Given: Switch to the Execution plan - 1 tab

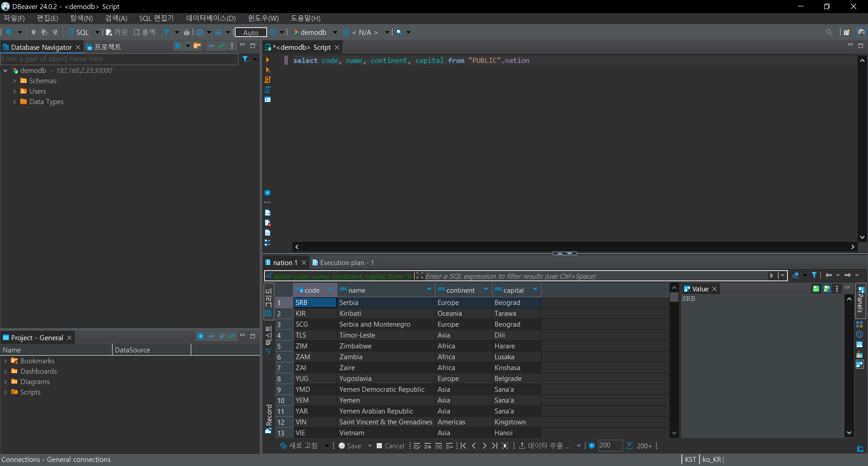Looking at the screenshot, I should tap(346, 262).
